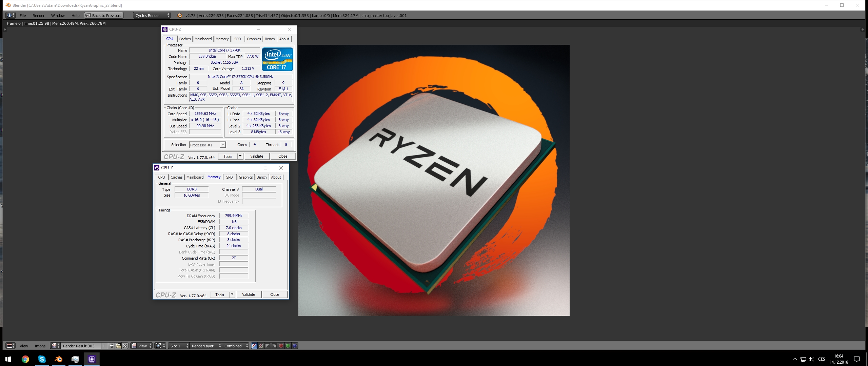
Task: Click the new image plus icon
Action: click(x=112, y=346)
